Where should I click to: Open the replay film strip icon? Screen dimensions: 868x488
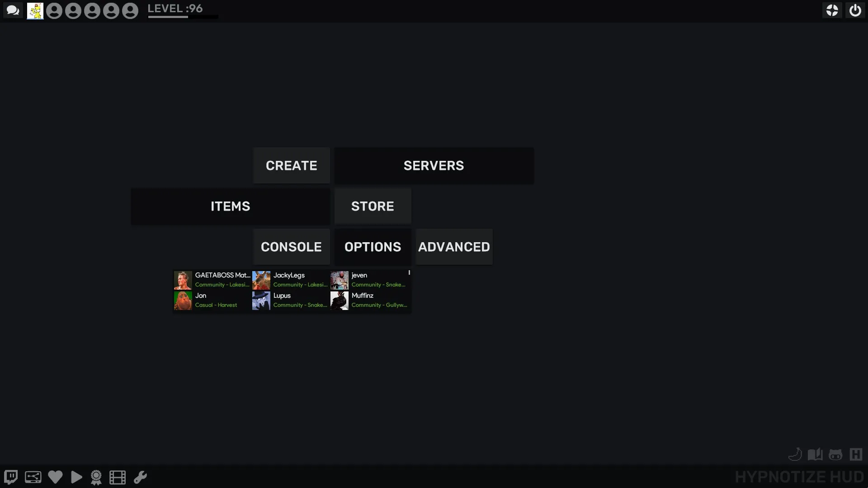pos(118,477)
